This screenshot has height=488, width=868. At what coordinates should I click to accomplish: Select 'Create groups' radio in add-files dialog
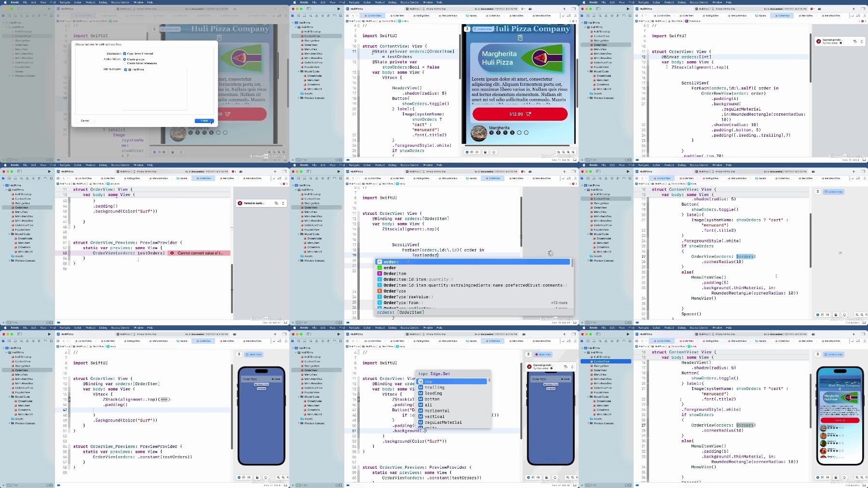point(125,59)
